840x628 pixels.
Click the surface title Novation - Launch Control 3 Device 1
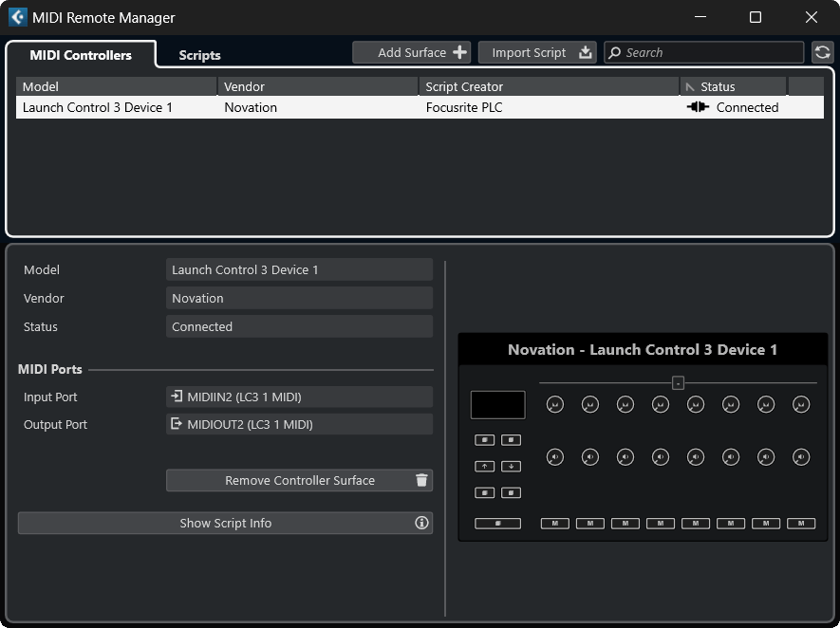(x=643, y=350)
